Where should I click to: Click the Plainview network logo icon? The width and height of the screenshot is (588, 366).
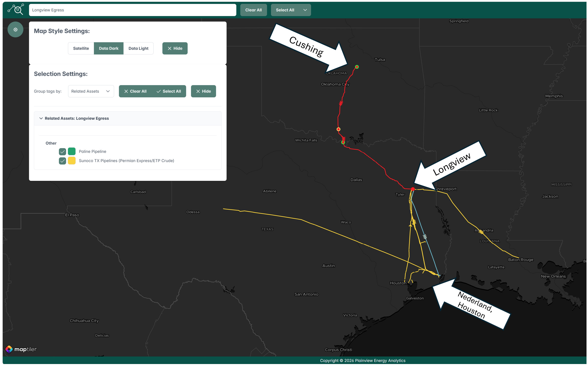(16, 9)
